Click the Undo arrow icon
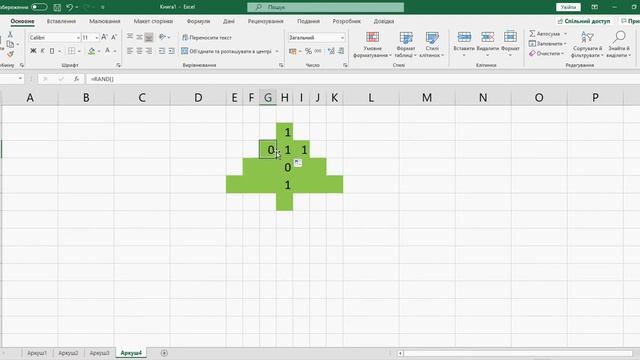 pyautogui.click(x=70, y=7)
